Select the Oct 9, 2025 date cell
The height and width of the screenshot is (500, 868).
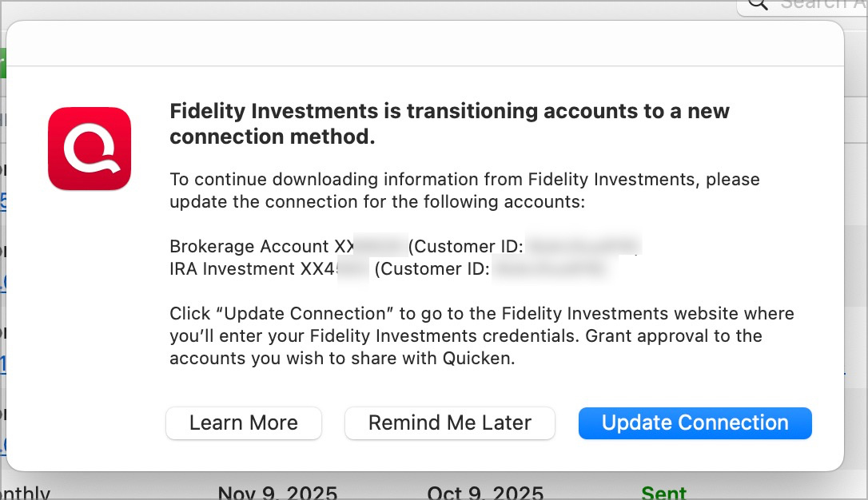click(x=484, y=493)
